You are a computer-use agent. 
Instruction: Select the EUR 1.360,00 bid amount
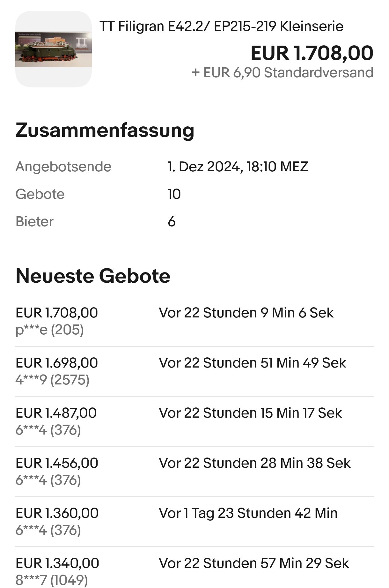[x=57, y=513]
